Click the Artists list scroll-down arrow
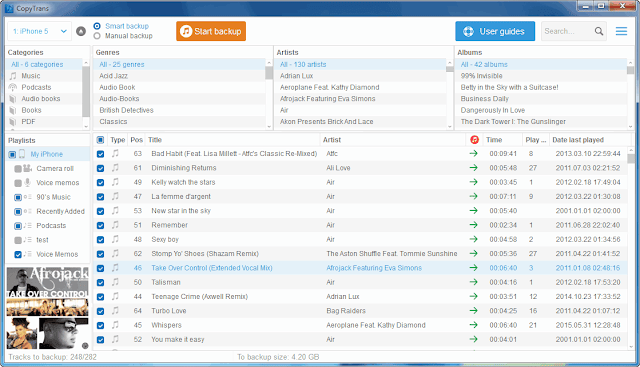Viewport: 640px width, 367px height. 450,126
